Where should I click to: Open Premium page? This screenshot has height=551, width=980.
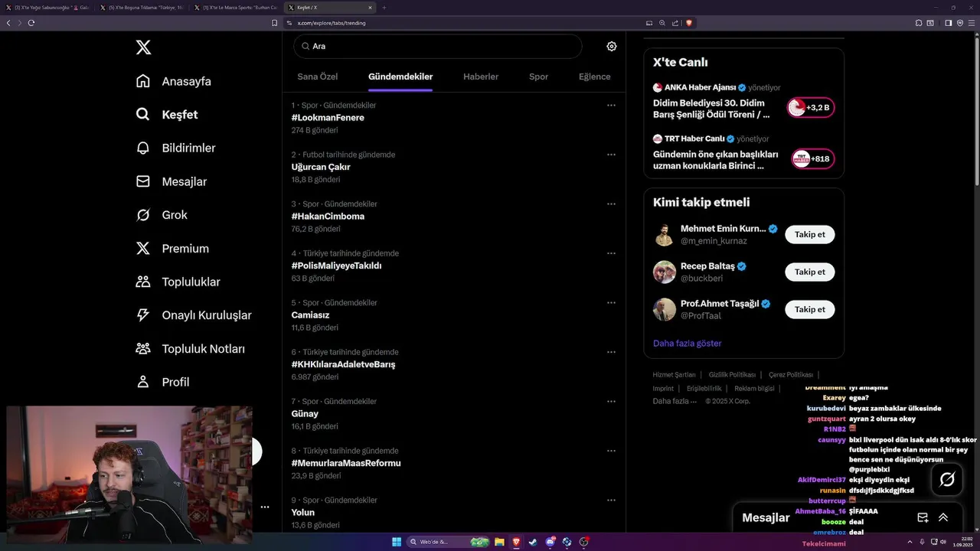click(171, 249)
